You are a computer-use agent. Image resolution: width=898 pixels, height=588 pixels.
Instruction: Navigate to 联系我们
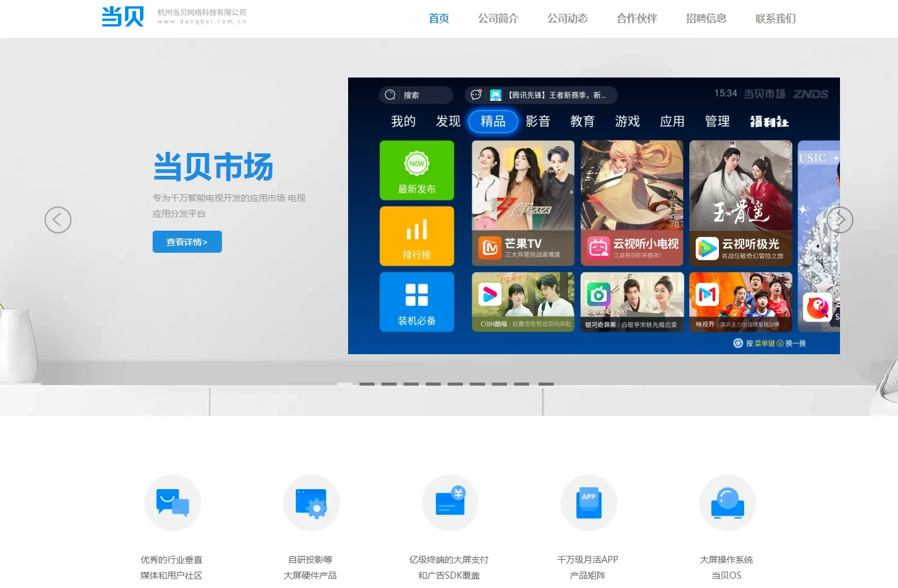coord(776,19)
